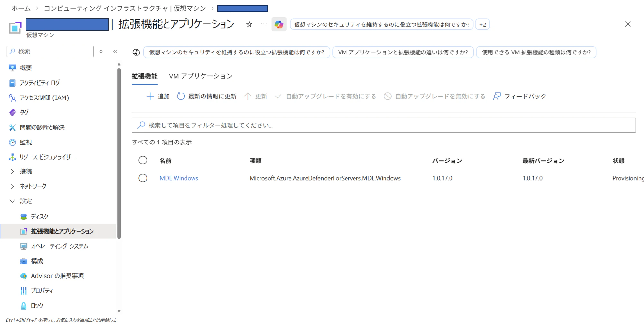Collapse the sidebar with the double chevron
The image size is (644, 324).
(115, 51)
